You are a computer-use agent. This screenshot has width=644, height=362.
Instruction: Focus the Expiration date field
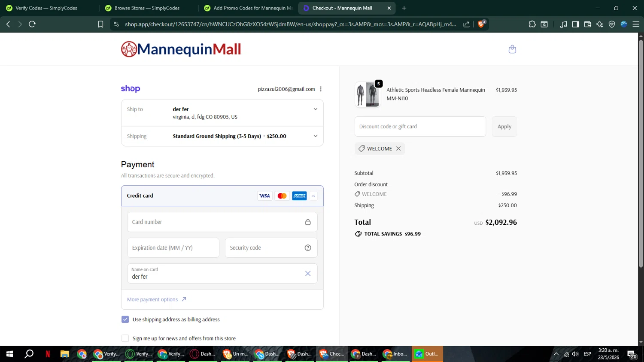(x=173, y=248)
